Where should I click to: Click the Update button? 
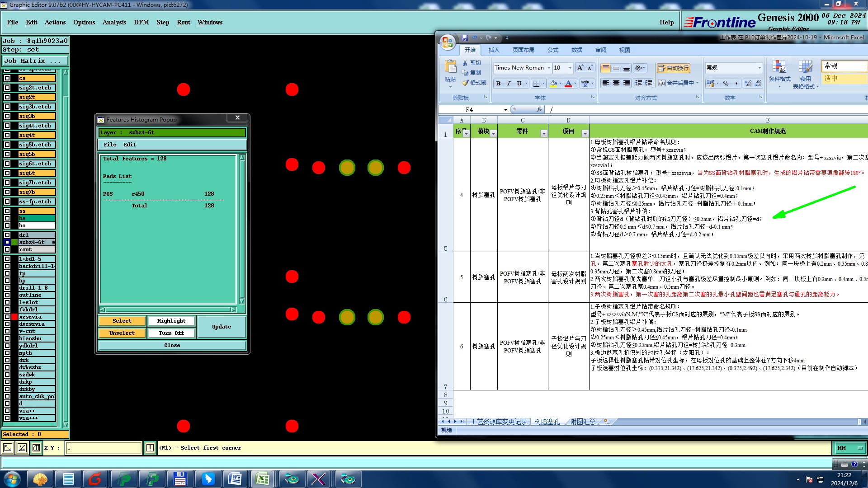(x=222, y=327)
